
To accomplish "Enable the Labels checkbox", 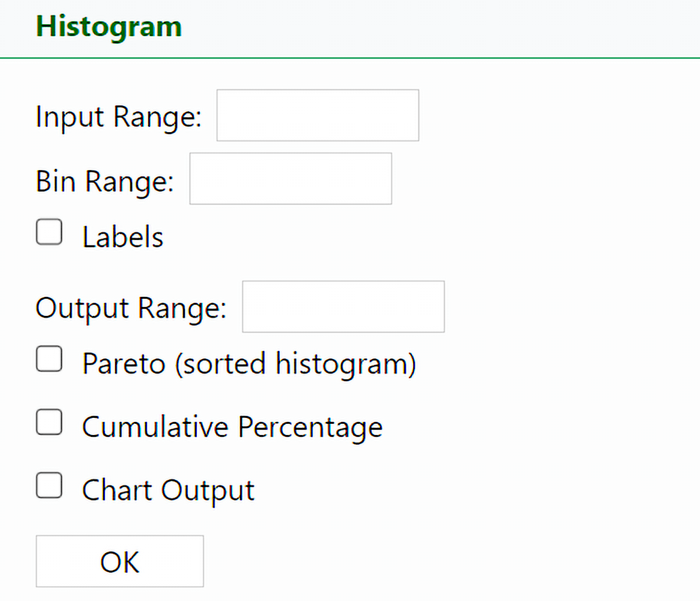I will point(49,232).
